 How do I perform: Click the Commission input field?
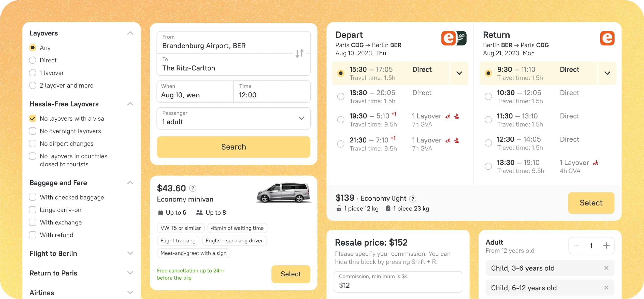[398, 282]
